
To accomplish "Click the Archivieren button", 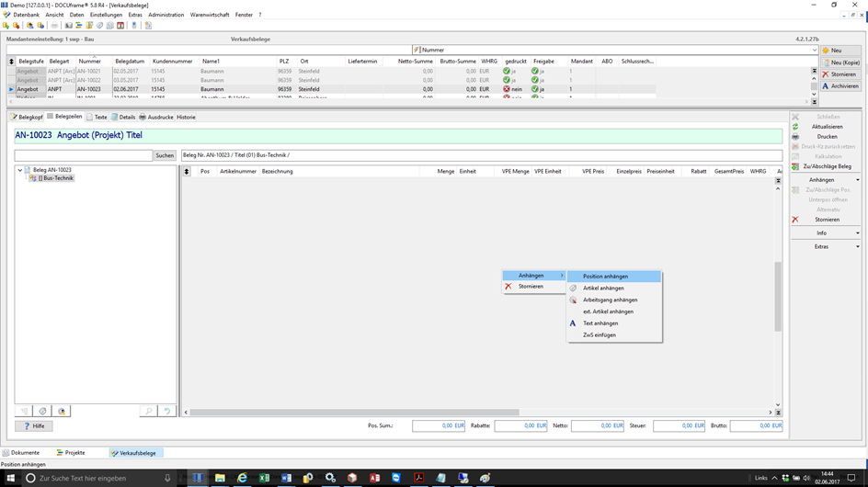I will 840,85.
